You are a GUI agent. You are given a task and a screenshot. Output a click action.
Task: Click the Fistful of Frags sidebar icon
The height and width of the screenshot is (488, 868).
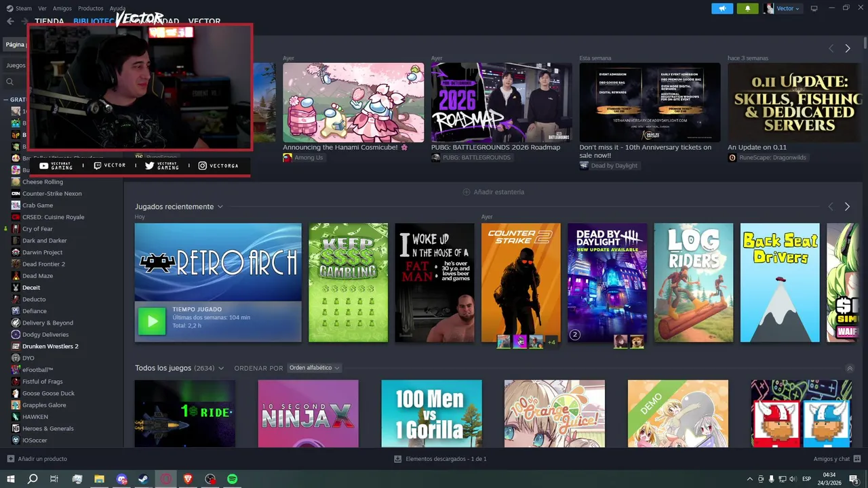point(16,382)
